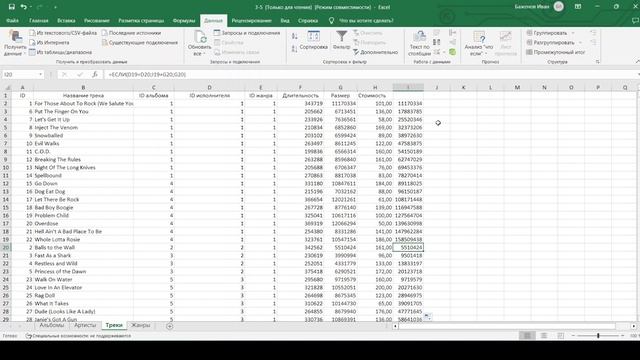Click the Save icon in the quick access toolbar
This screenshot has height=360, width=640.
tap(11, 7)
